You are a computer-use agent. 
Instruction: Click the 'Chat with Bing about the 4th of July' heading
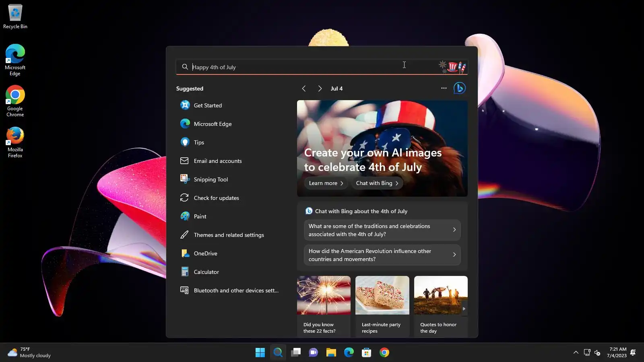(361, 211)
